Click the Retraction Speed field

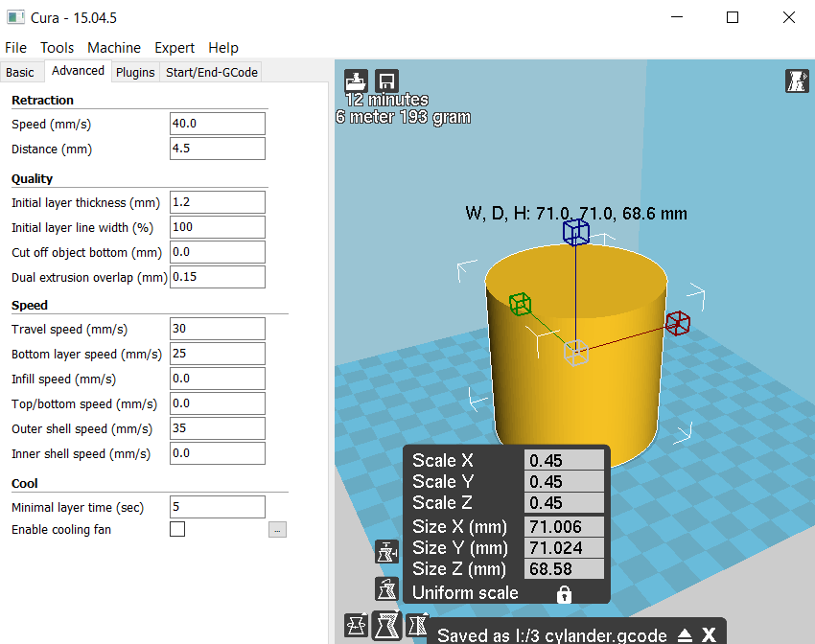218,124
